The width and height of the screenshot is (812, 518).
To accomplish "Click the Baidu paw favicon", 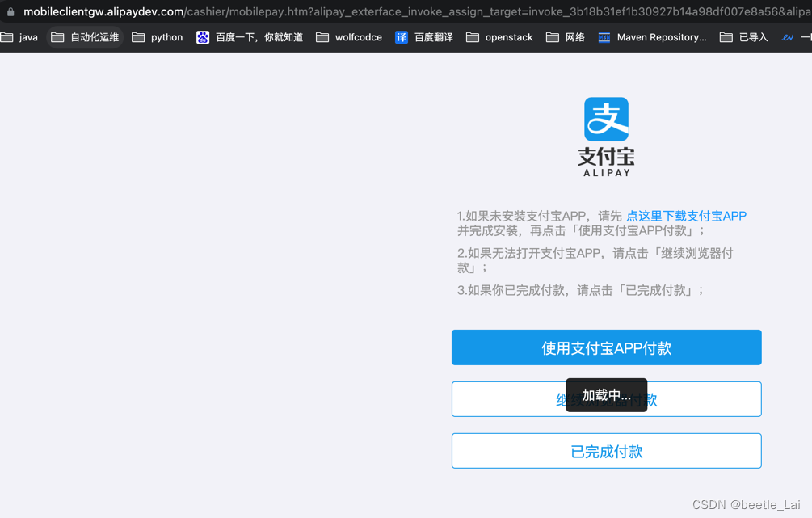I will pos(203,37).
